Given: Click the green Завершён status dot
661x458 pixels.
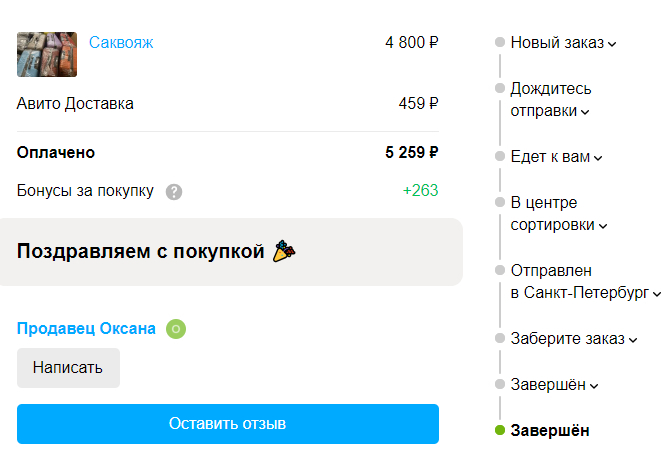Looking at the screenshot, I should coord(500,431).
